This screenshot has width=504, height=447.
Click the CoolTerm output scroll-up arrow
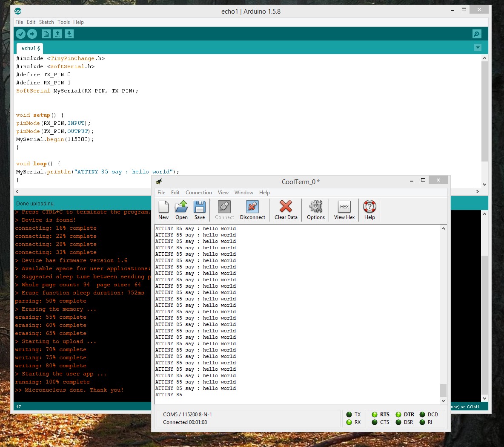[443, 228]
